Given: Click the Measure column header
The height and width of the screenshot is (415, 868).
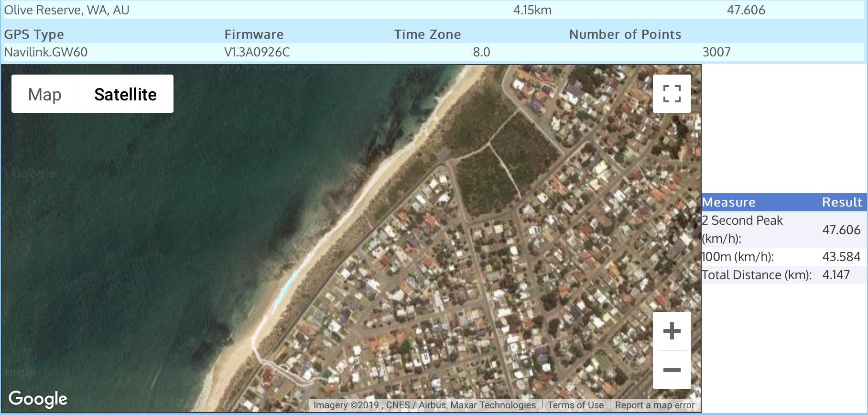Looking at the screenshot, I should point(728,202).
